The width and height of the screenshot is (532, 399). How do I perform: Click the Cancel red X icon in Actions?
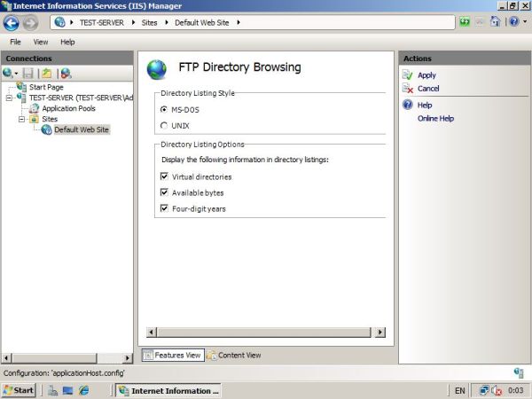coord(407,89)
